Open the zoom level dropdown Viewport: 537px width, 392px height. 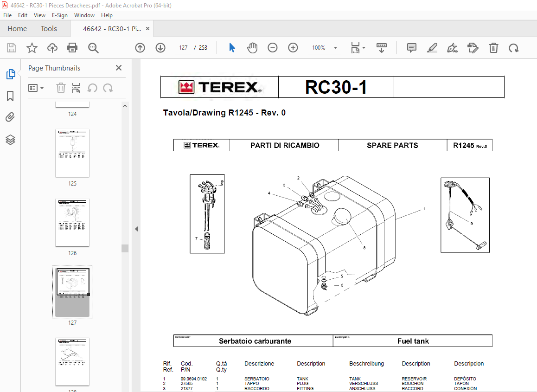(336, 48)
